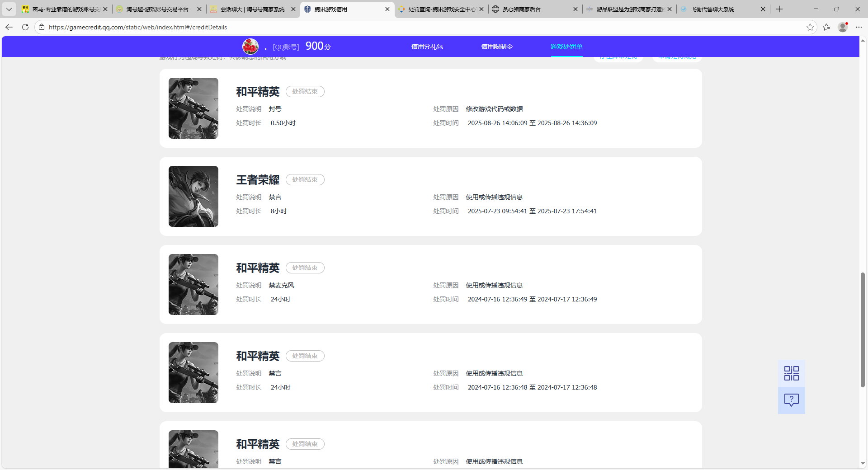The width and height of the screenshot is (868, 470).
Task: Click the QR code icon on right
Action: tap(791, 373)
